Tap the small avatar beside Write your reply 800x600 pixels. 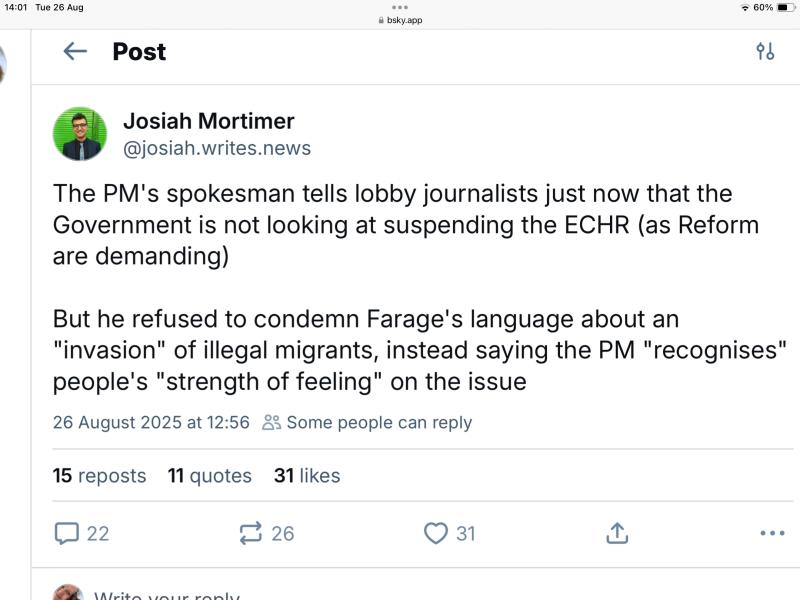(x=68, y=594)
